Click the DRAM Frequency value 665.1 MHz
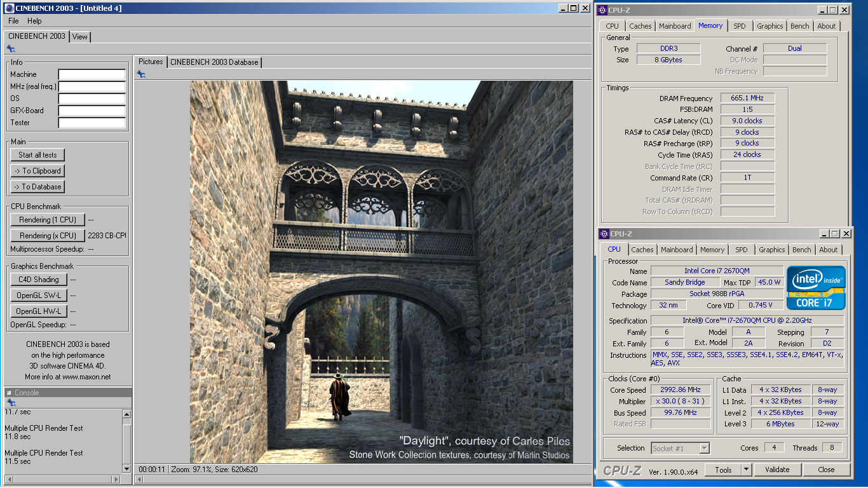 (x=747, y=98)
